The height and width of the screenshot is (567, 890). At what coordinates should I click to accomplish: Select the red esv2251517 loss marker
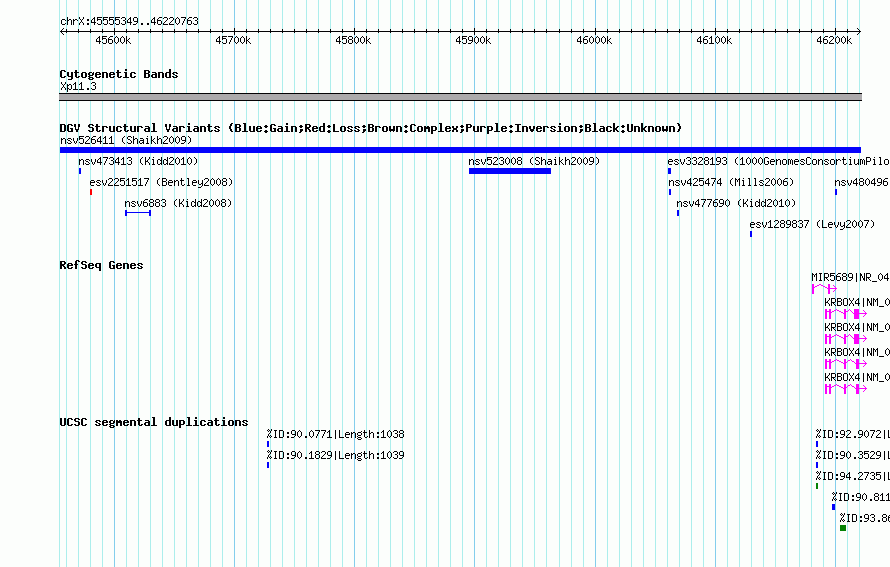[x=91, y=192]
